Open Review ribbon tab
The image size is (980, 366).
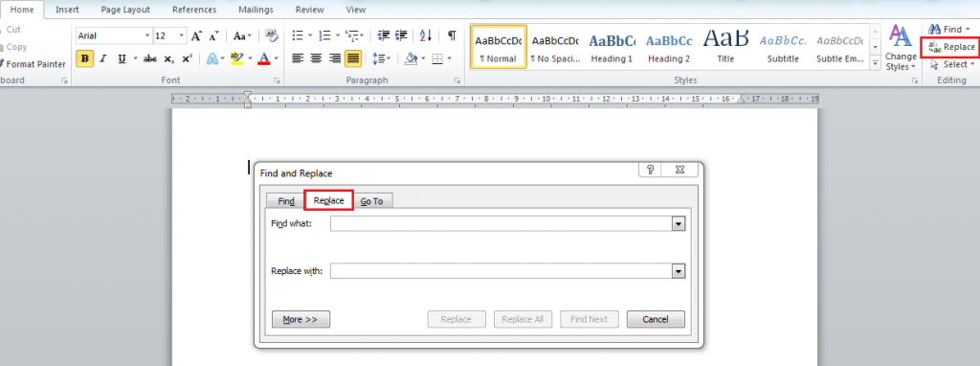pyautogui.click(x=310, y=10)
